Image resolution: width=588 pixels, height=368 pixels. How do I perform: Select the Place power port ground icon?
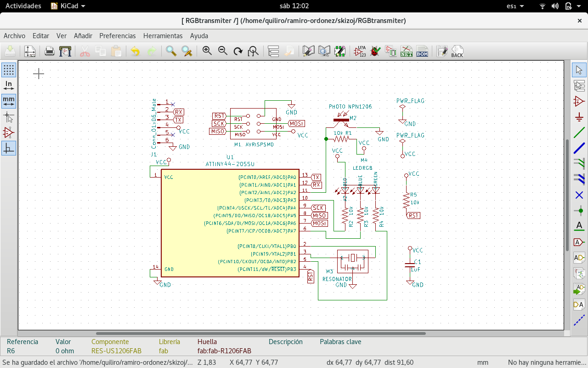[x=579, y=117]
